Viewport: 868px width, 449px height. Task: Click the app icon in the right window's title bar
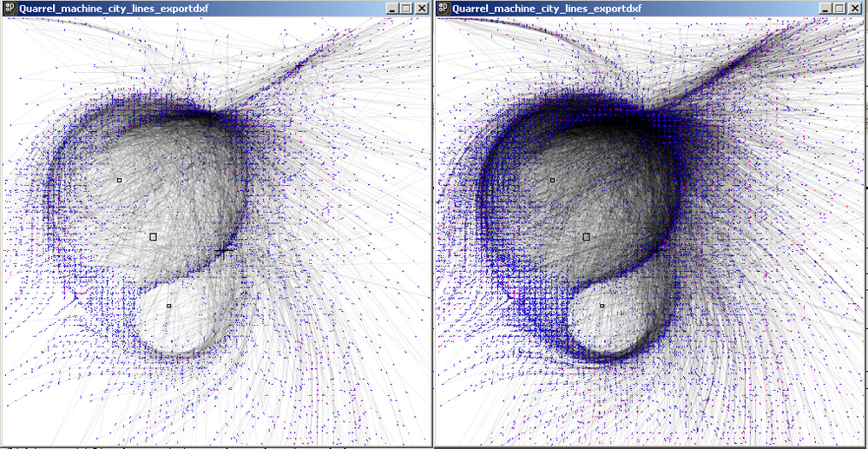444,9
